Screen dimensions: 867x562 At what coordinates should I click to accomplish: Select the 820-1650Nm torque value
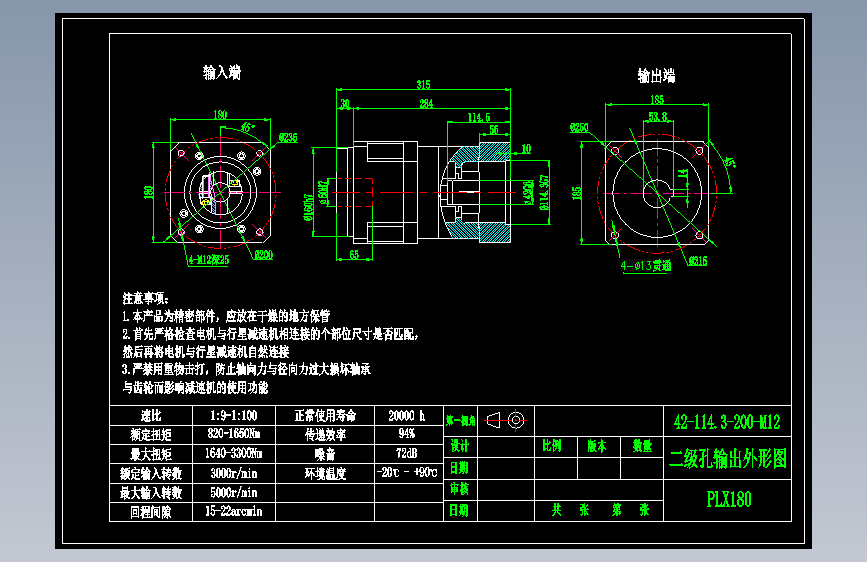234,433
